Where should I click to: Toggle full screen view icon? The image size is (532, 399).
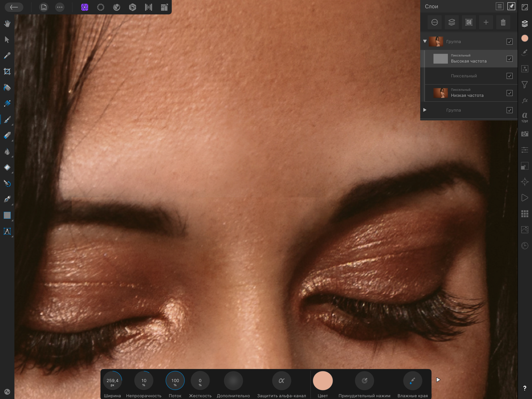point(525,7)
